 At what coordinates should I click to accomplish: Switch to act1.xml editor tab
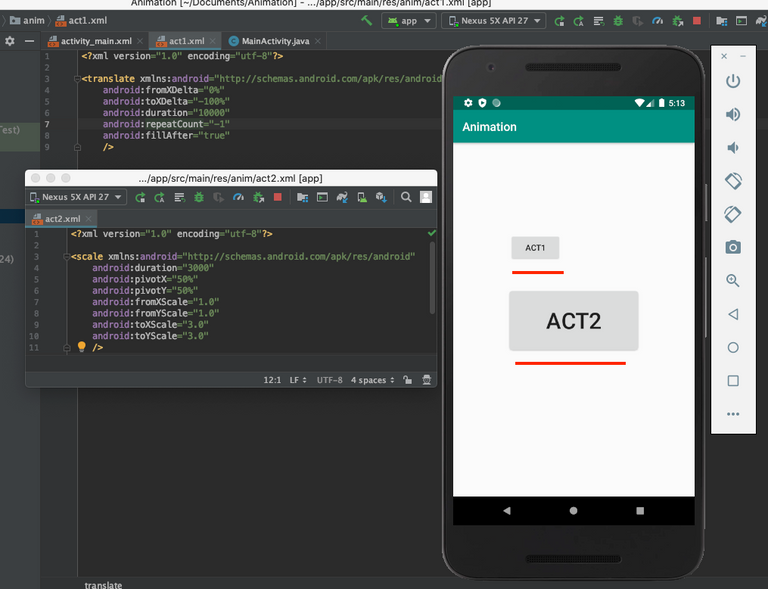pos(186,41)
